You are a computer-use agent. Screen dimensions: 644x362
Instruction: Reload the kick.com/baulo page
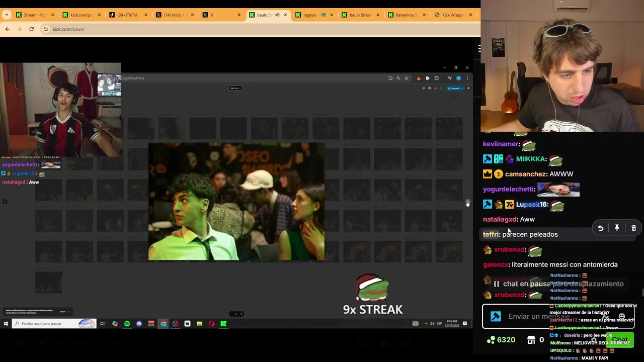click(31, 29)
